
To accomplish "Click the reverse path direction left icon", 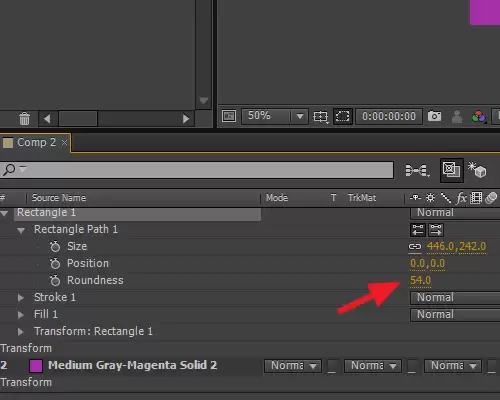I will point(418,230).
